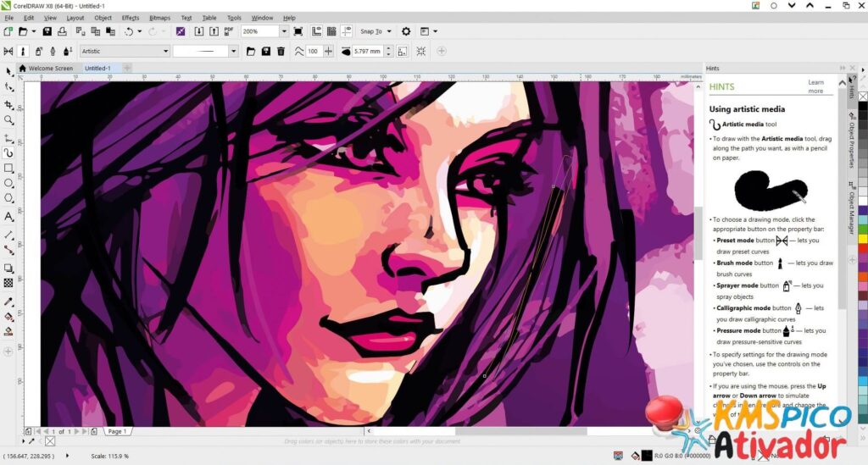This screenshot has width=868, height=465.
Task: Switch to Pressure mode
Action: point(68,51)
